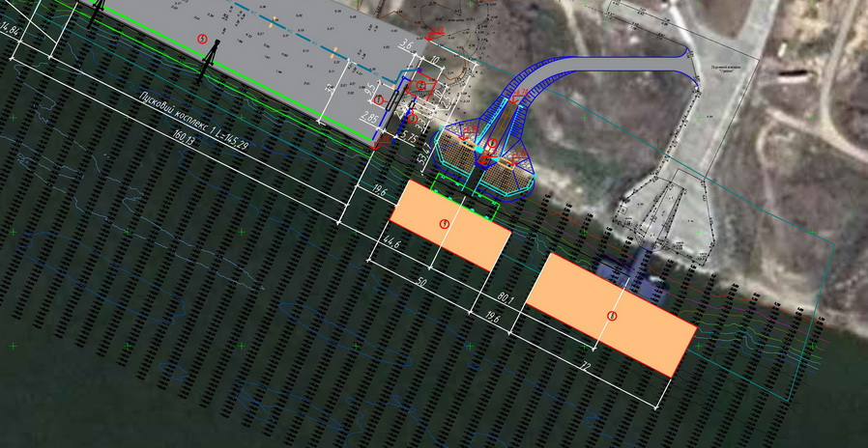Click the label 'Пусковий косплекс 1 L=145,29'
Screen dimensions: 868x448
click(194, 120)
